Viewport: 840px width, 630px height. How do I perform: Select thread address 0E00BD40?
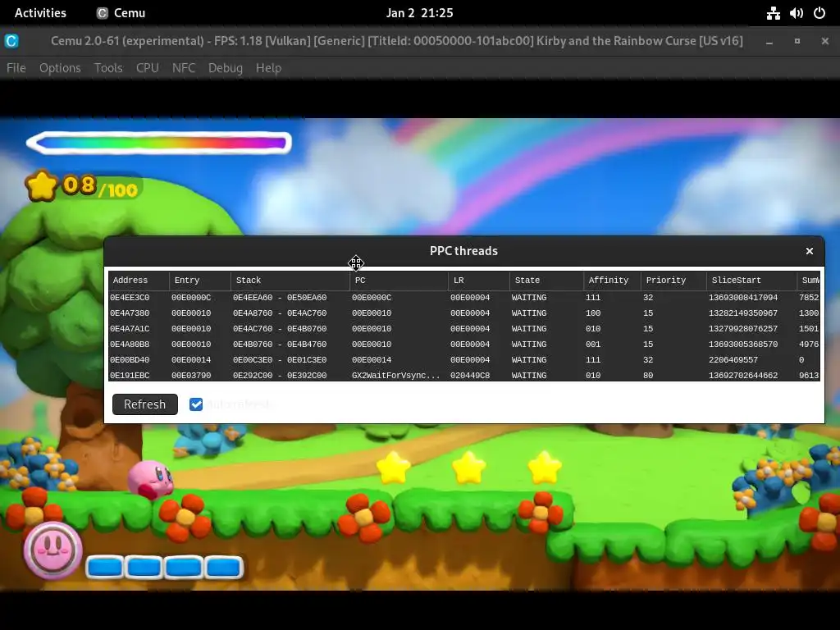click(x=130, y=359)
